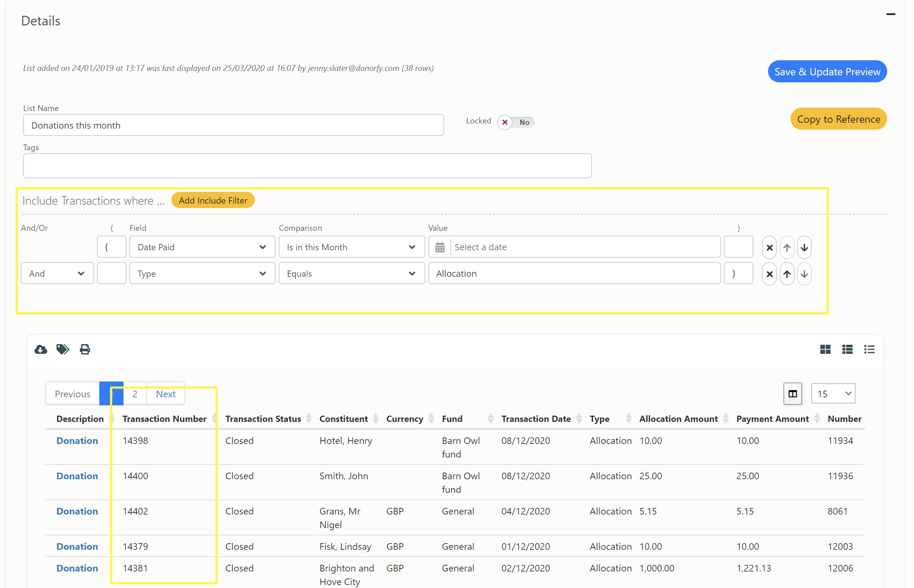The width and height of the screenshot is (914, 588).
Task: Open the Equals comparison dropdown
Action: tap(351, 273)
